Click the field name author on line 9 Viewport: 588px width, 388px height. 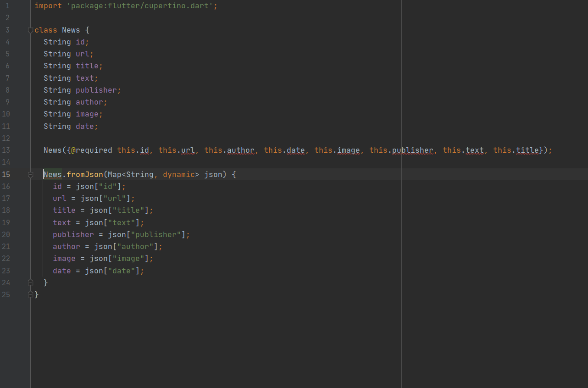click(x=89, y=102)
